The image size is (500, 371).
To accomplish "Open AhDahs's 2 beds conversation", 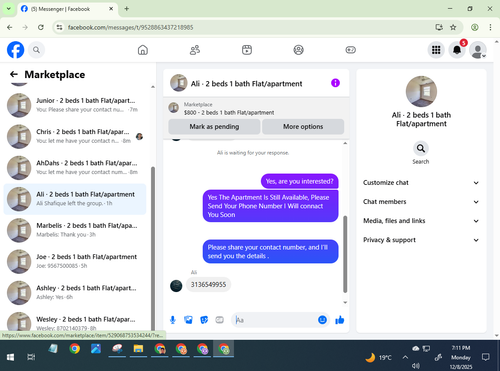I will point(75,168).
